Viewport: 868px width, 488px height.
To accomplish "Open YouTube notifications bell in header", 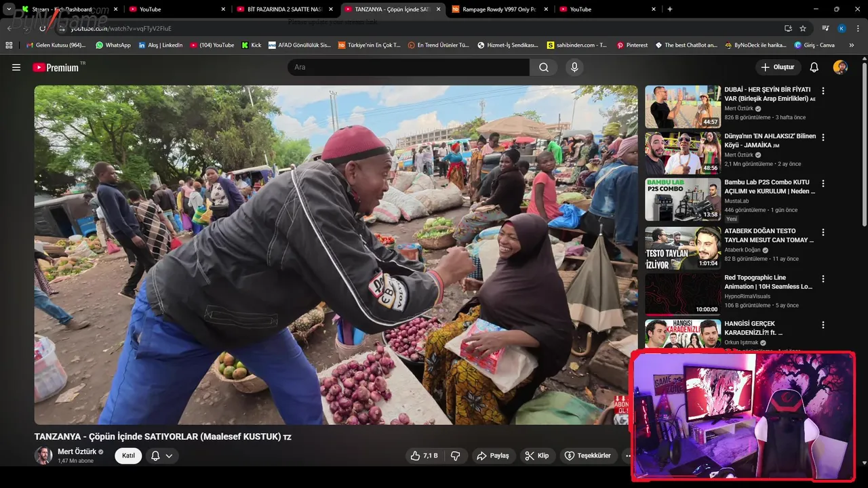I will pos(814,67).
